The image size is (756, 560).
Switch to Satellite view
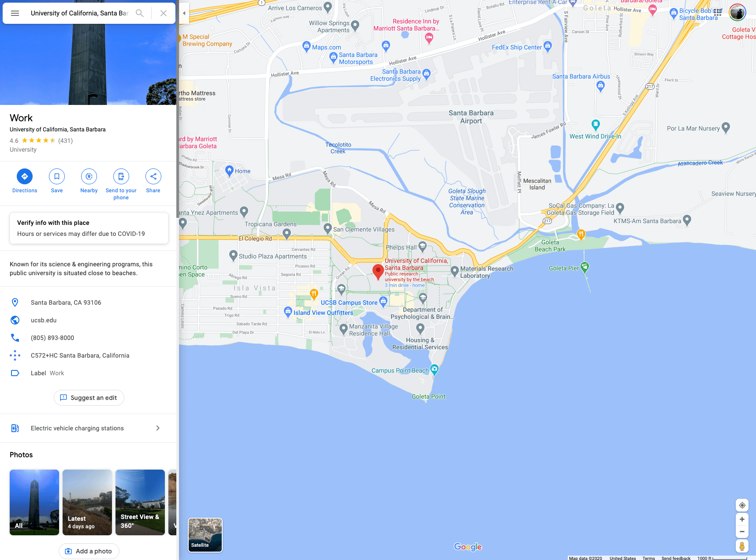click(x=205, y=535)
